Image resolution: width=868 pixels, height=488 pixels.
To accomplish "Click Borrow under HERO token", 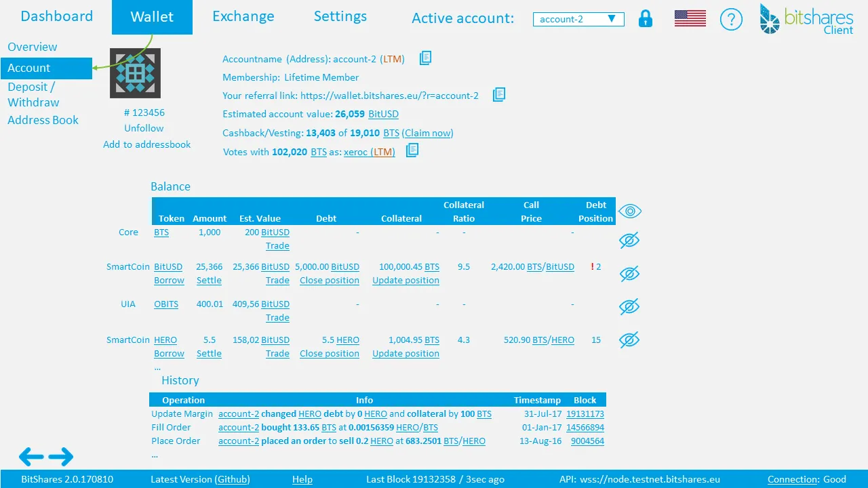I will click(x=169, y=353).
